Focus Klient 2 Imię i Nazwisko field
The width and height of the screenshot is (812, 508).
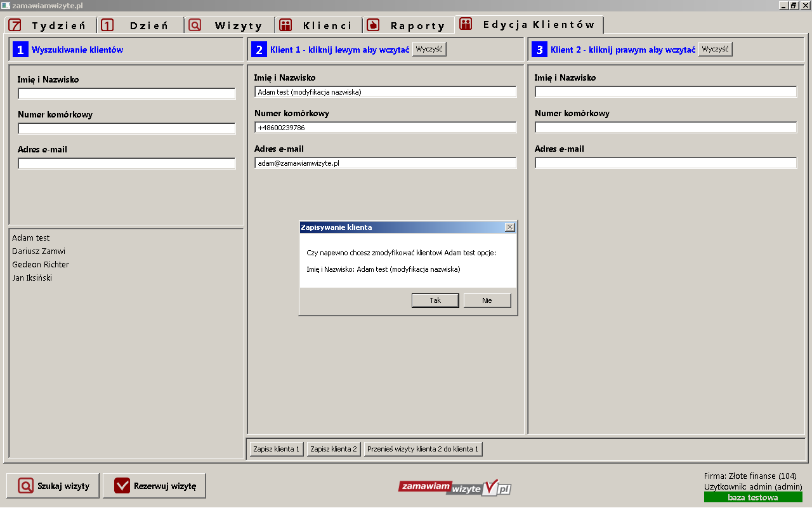coord(666,92)
